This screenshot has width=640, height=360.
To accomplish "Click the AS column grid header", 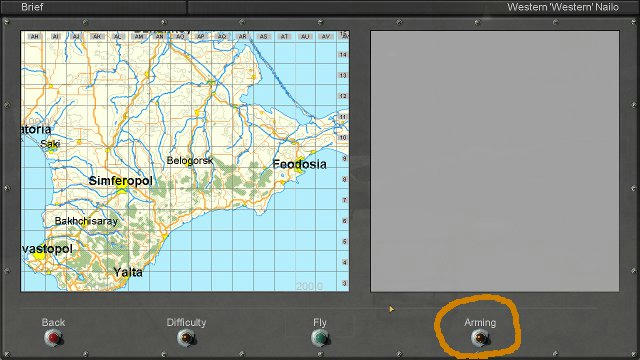I will tap(263, 37).
